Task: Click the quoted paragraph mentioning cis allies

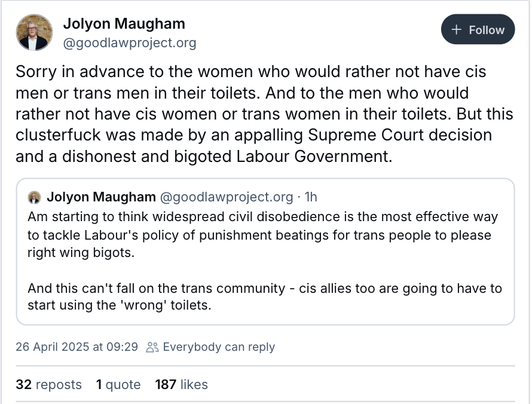Action: coord(264,297)
